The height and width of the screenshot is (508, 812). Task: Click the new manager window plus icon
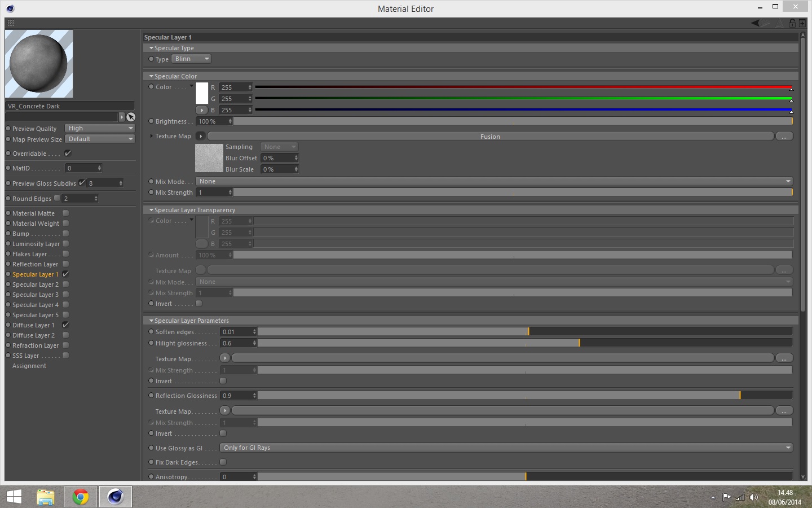click(x=802, y=23)
